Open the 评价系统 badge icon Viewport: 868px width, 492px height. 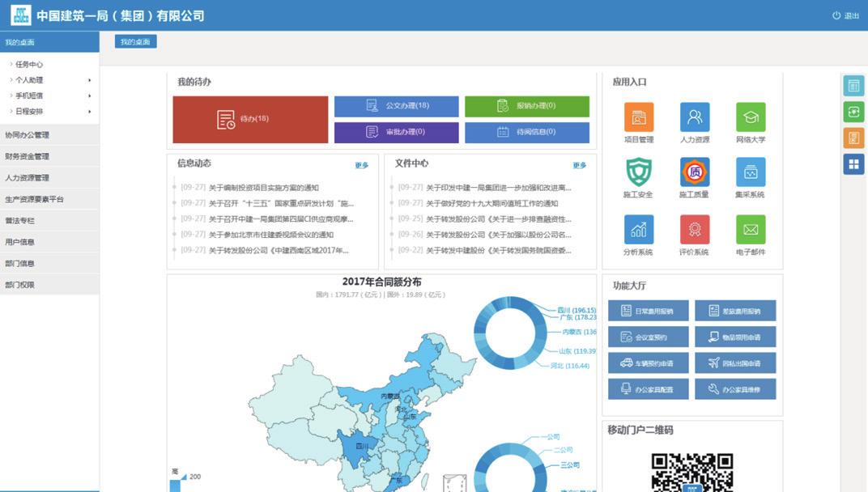(x=695, y=230)
